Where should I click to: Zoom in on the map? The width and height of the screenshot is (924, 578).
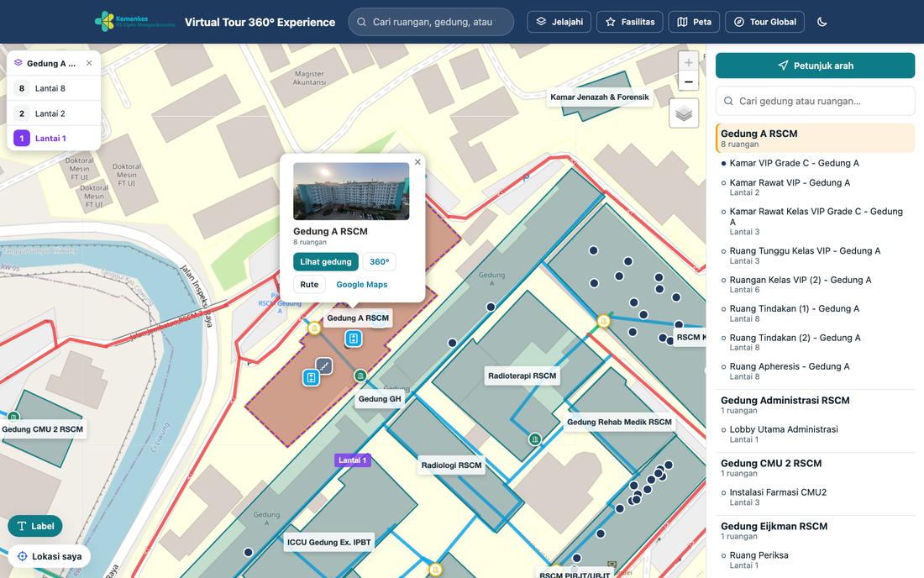pos(688,62)
